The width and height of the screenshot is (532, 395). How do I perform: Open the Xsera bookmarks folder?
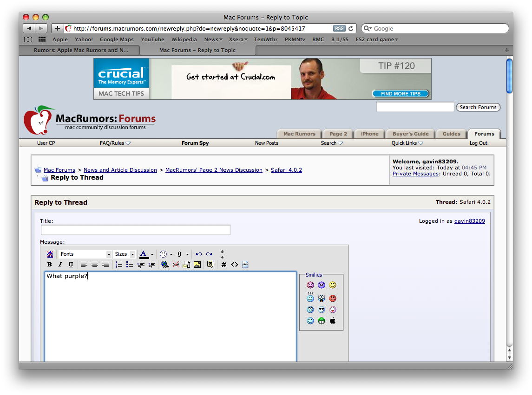pyautogui.click(x=238, y=39)
